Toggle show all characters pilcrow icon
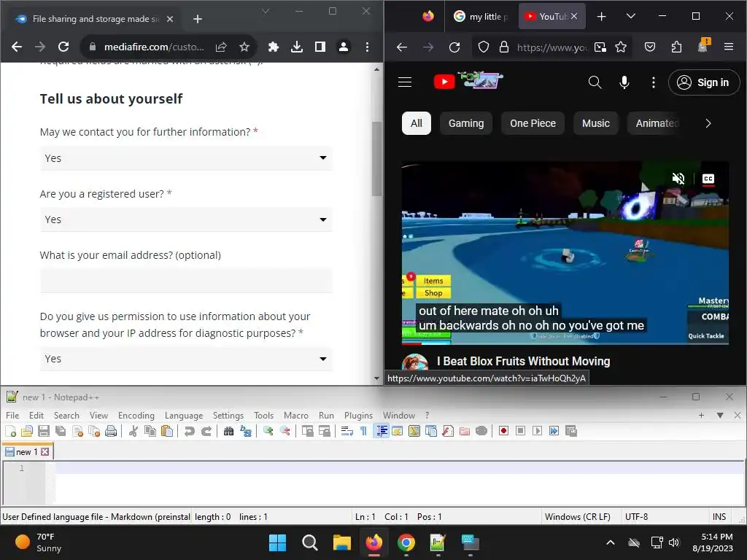Screen dimensions: 747x560 363,432
